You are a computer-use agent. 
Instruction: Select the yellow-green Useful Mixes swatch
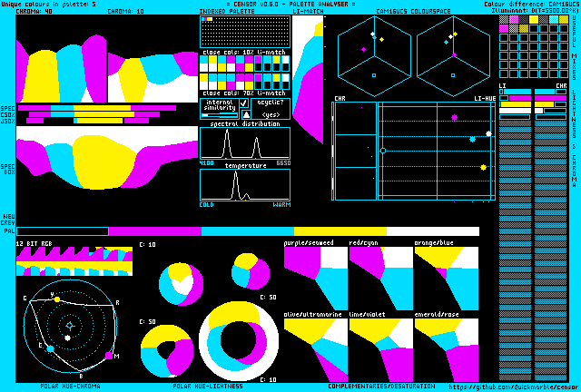point(564,19)
